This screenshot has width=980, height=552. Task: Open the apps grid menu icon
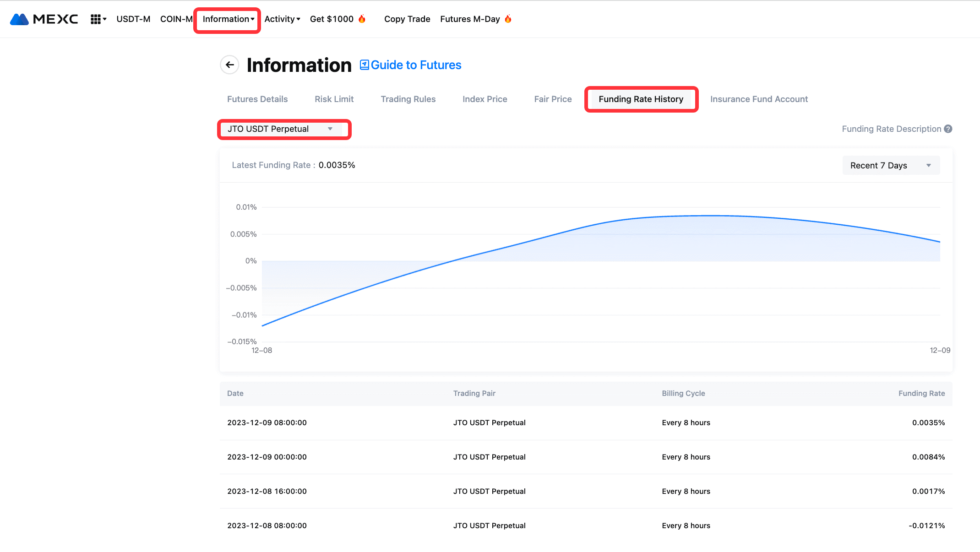95,19
